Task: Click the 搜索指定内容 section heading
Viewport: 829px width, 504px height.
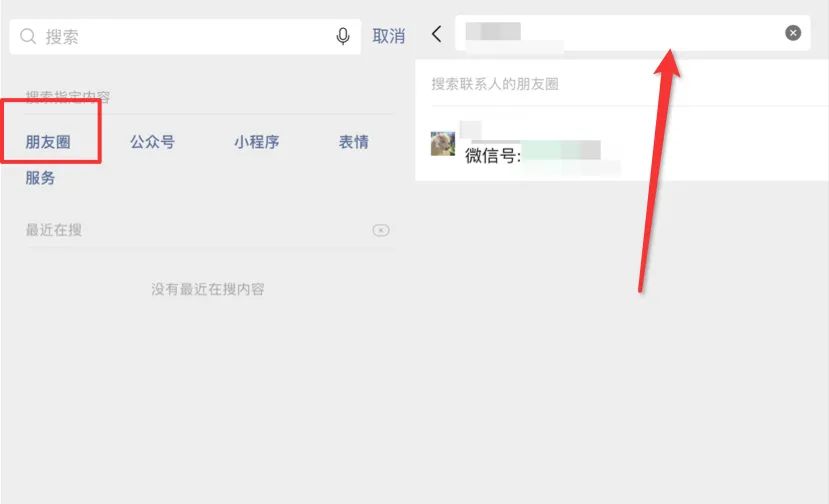Action: pos(68,97)
